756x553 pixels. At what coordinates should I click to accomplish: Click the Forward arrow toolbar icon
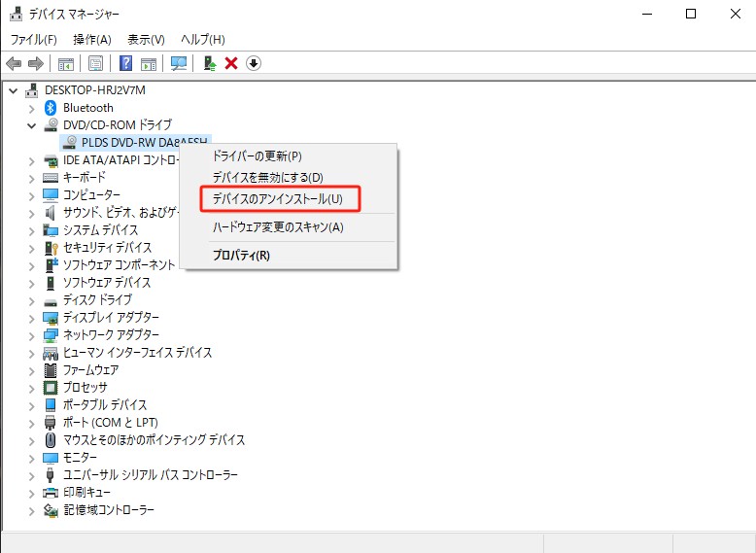36,63
